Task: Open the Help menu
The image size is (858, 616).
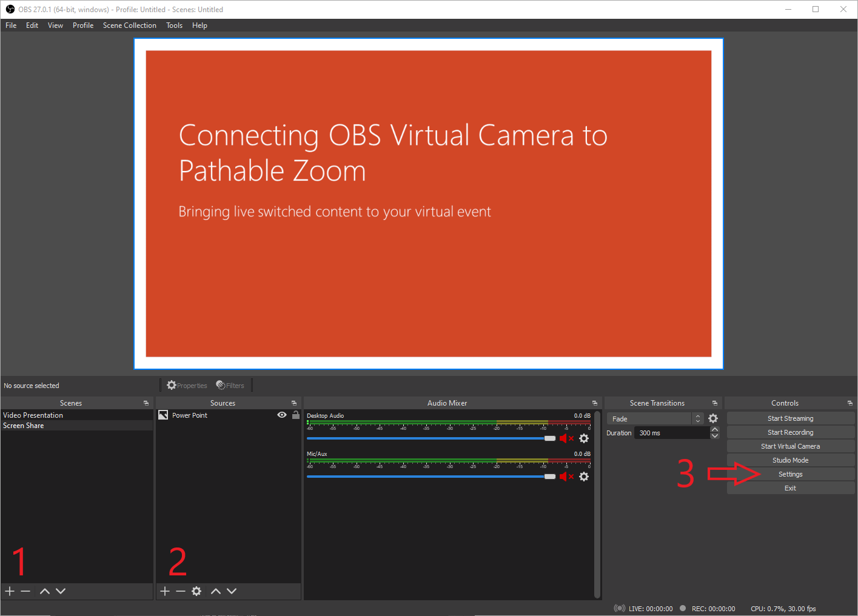Action: [x=199, y=25]
